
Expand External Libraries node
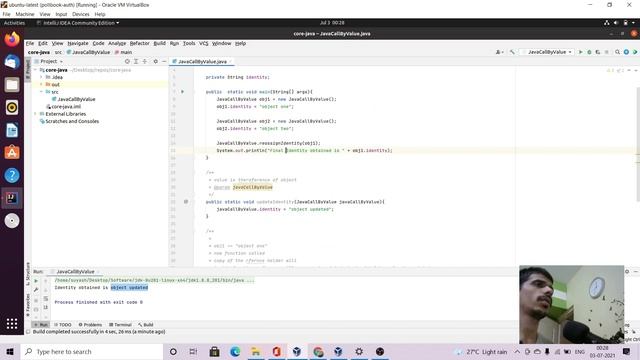tap(36, 114)
